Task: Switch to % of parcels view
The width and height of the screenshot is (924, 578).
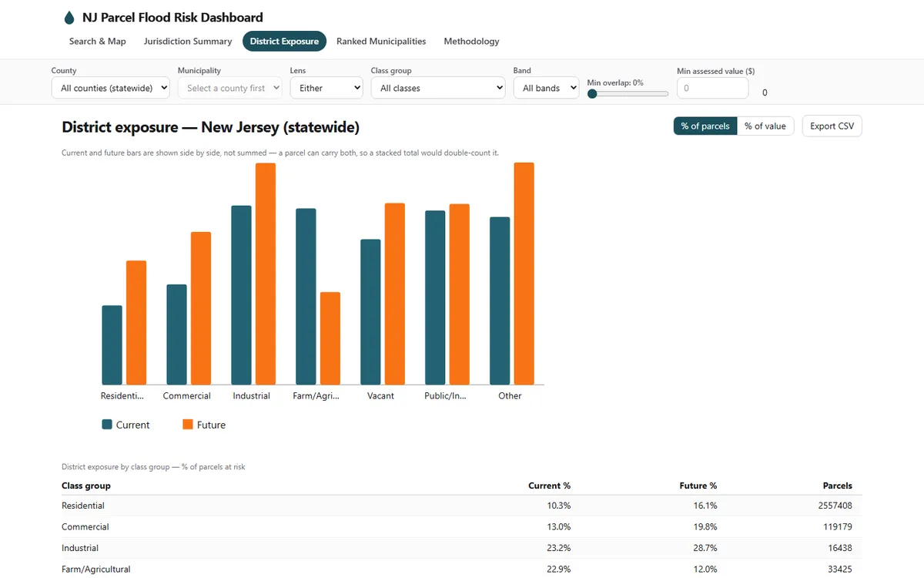Action: tap(705, 126)
